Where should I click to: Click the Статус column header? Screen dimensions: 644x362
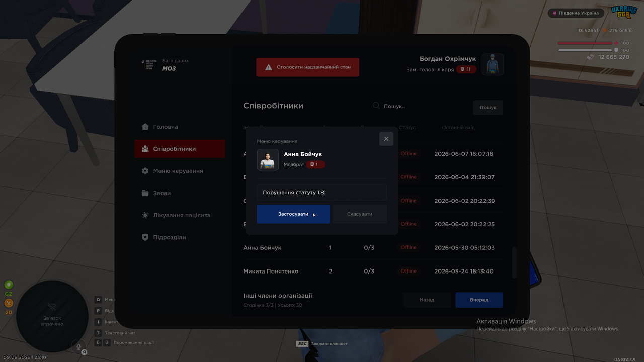[408, 128]
